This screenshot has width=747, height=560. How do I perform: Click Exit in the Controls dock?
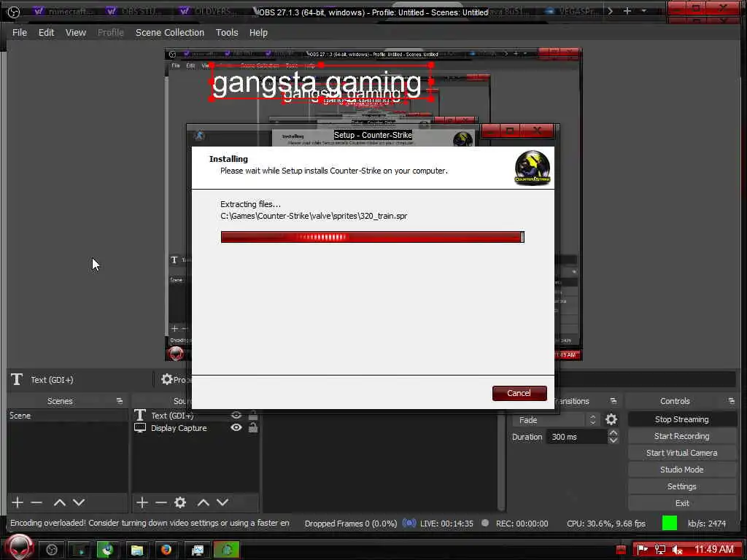[682, 503]
